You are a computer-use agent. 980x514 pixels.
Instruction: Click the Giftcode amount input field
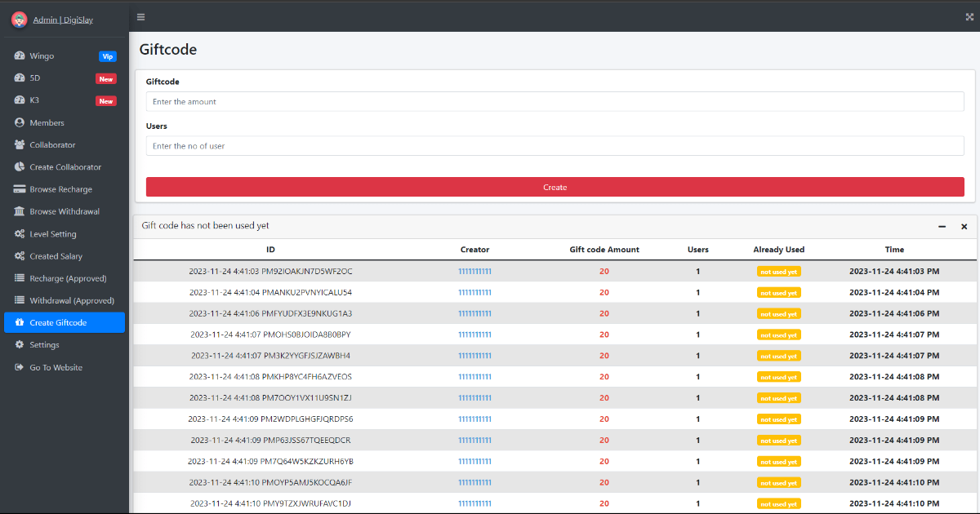pyautogui.click(x=555, y=102)
